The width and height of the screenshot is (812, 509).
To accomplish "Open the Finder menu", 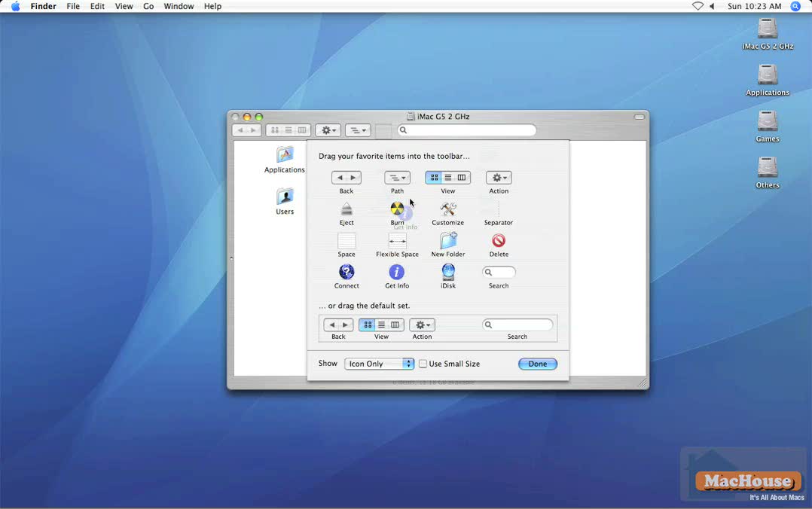I will [x=44, y=6].
